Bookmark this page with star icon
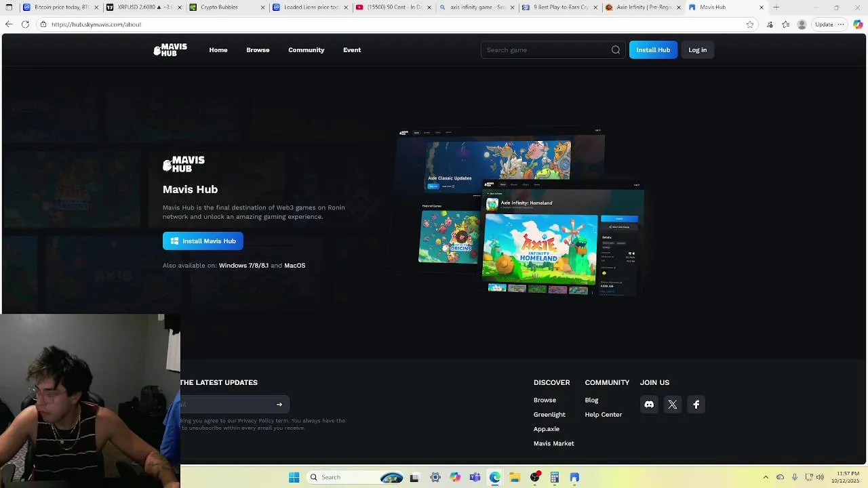868x488 pixels. [750, 24]
